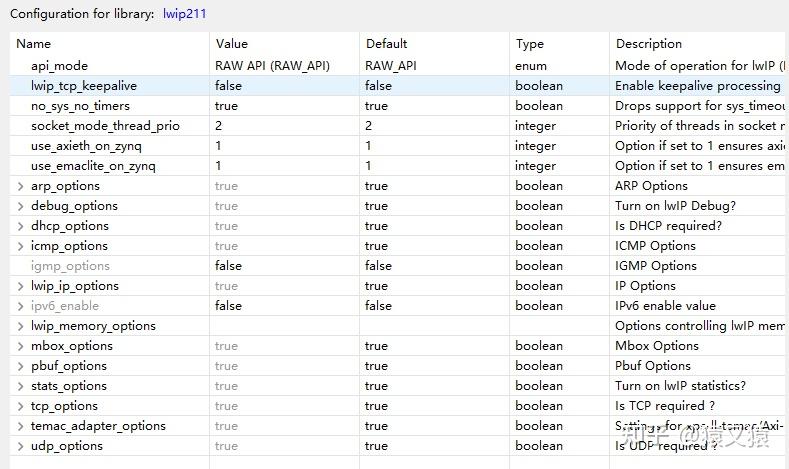This screenshot has width=789, height=469.
Task: Expand temac_adapter_options settings
Action: pyautogui.click(x=21, y=426)
